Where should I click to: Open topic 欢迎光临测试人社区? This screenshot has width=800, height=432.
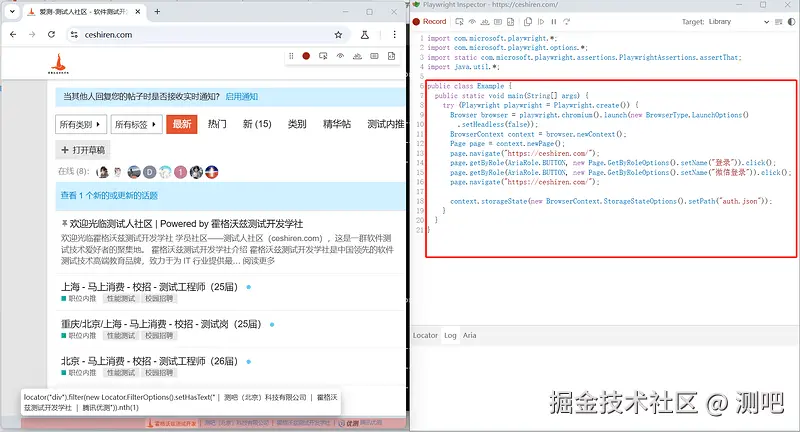(186, 223)
